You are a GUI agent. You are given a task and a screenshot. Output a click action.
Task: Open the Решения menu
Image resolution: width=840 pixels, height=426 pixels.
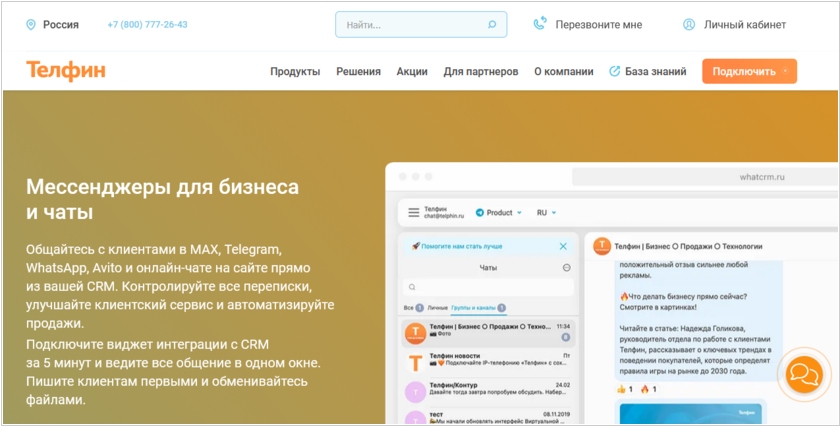pos(358,72)
